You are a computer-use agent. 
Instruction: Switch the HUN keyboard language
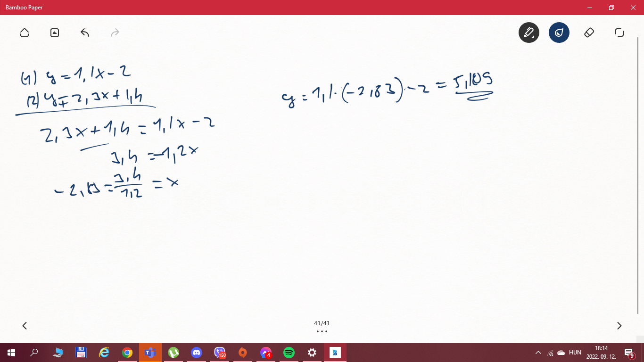575,353
